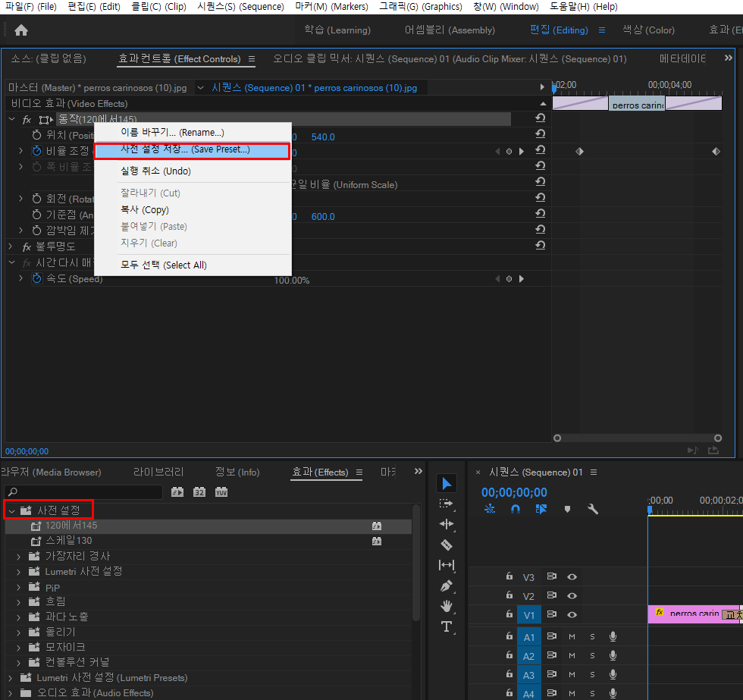Toggle Sync Lock for track V2
Image resolution: width=743 pixels, height=700 pixels.
tap(552, 595)
